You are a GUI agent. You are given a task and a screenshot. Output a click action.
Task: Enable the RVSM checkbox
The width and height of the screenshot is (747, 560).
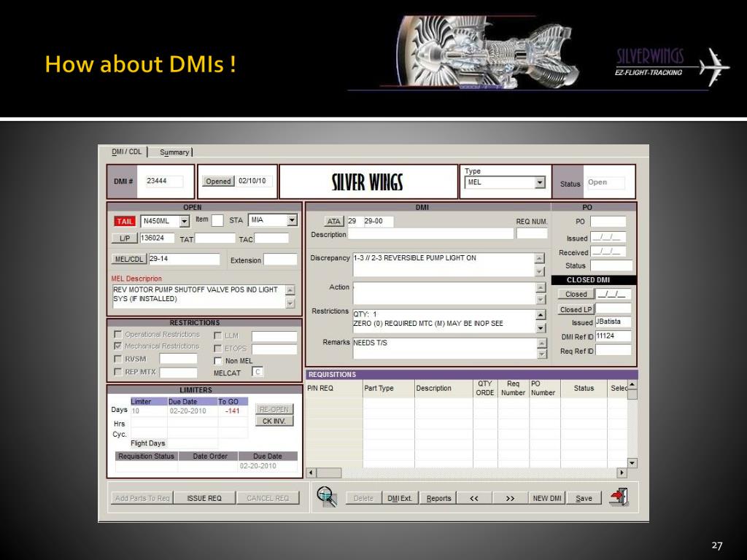(118, 359)
